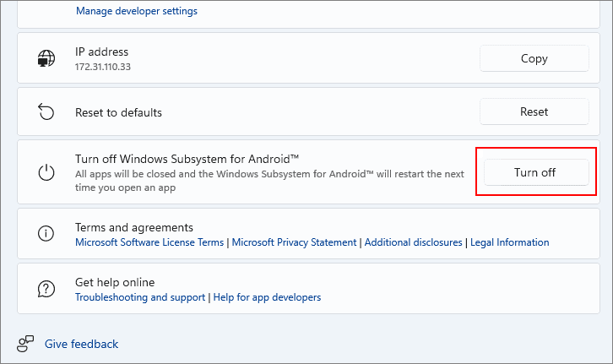Click the Reset button
Image resolution: width=613 pixels, height=364 pixels.
coord(534,111)
